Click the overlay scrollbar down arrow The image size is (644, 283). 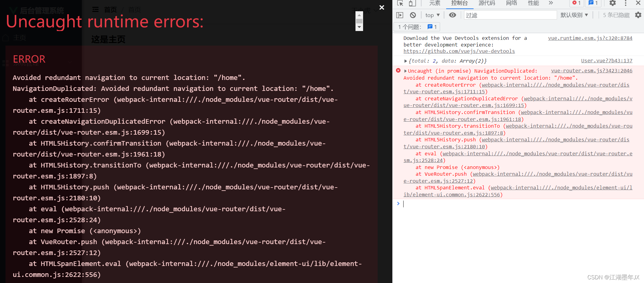[x=359, y=27]
